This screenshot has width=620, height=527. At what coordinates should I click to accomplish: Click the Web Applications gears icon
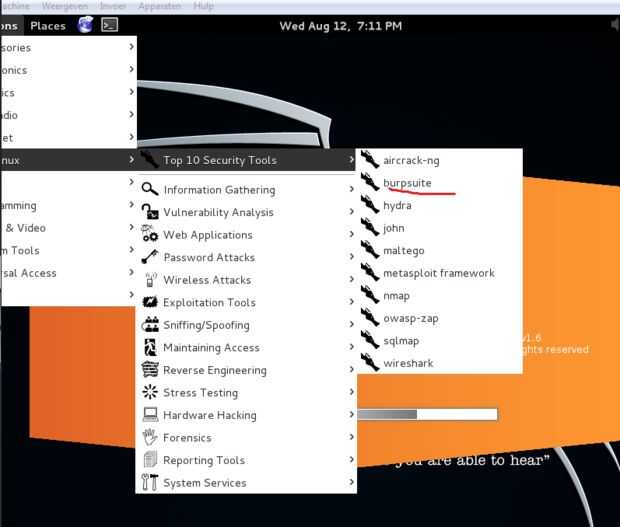click(150, 234)
